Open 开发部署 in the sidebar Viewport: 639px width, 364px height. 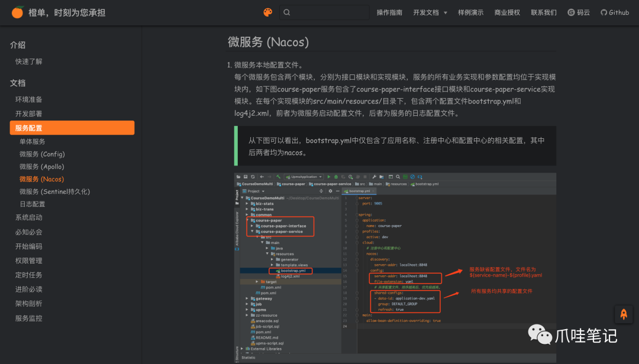pyautogui.click(x=29, y=113)
